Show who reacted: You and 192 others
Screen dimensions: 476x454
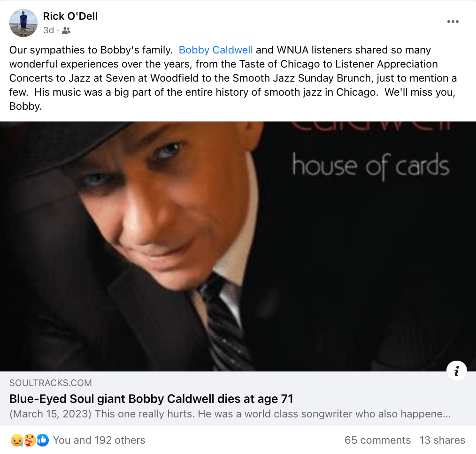pos(99,440)
